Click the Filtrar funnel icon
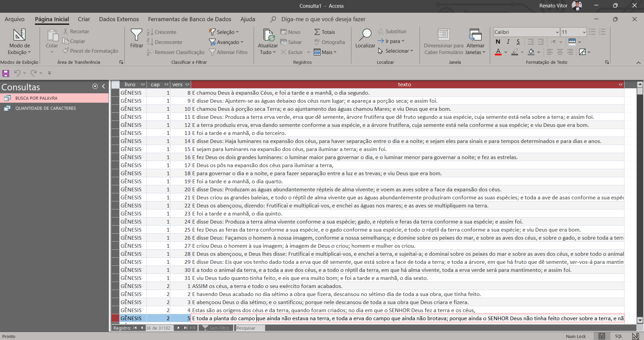This screenshot has height=340, width=644. click(x=136, y=35)
